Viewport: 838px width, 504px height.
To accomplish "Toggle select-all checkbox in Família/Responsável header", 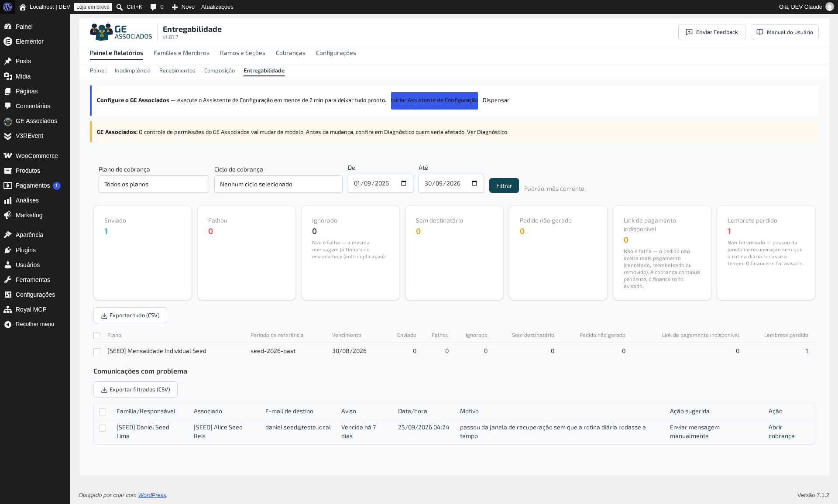I will 103,412.
